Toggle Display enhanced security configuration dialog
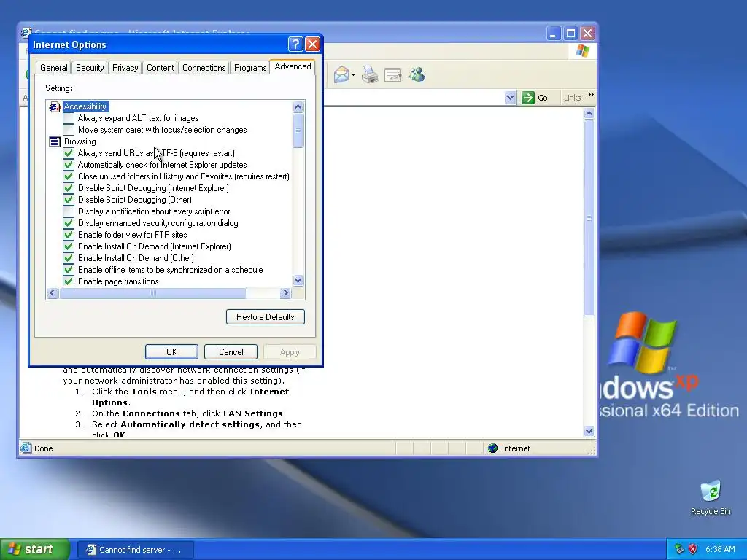Image resolution: width=747 pixels, height=560 pixels. (69, 223)
